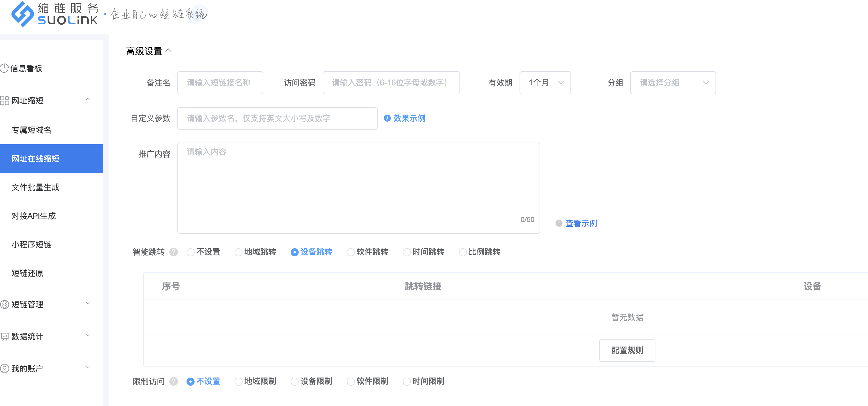Click the 配置规则 button
The image size is (868, 406).
click(627, 350)
